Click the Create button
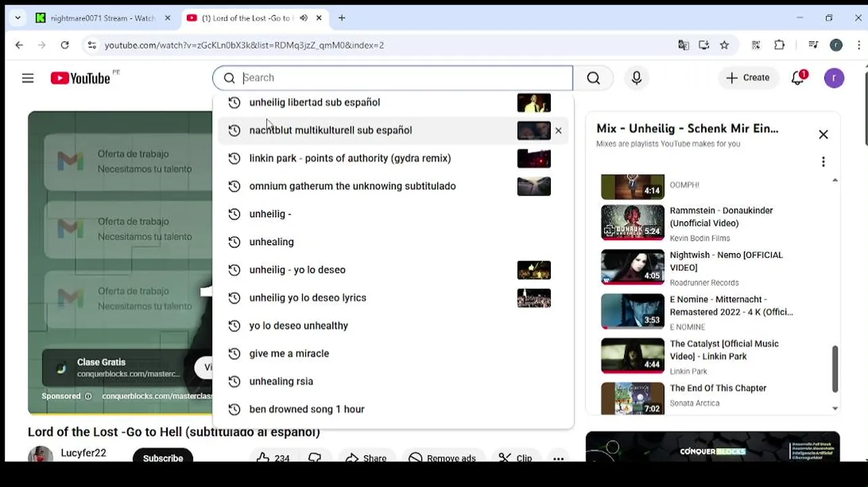 tap(748, 78)
